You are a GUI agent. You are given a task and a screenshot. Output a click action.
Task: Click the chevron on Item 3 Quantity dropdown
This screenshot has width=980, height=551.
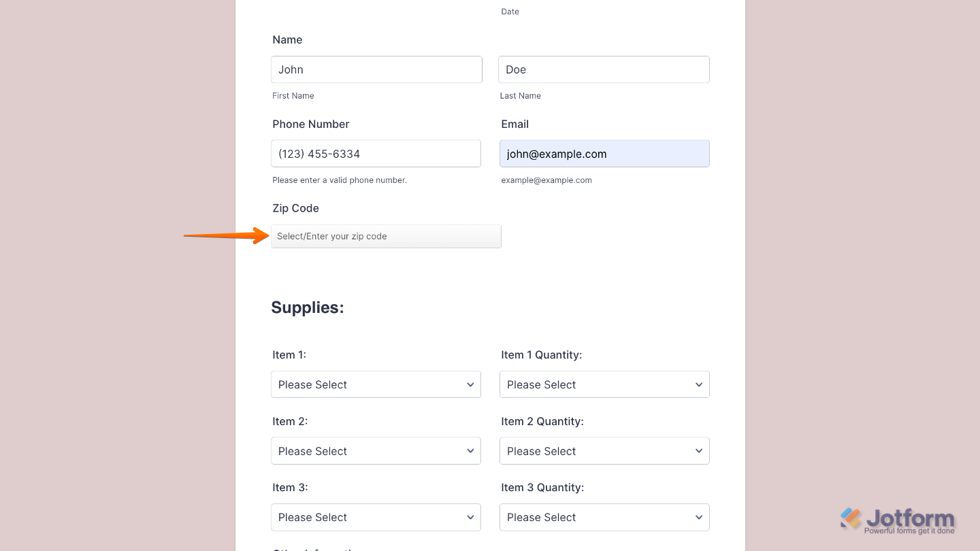(x=699, y=517)
